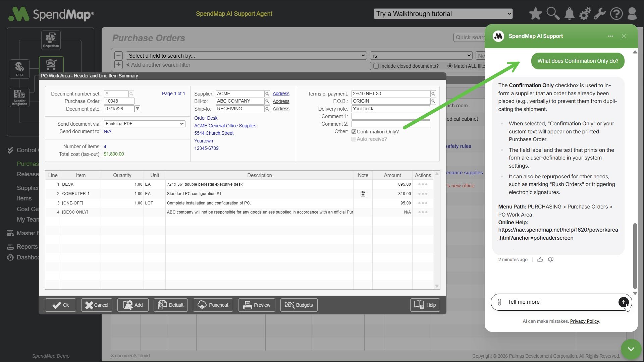Open the Total cost $1,800.00 link

114,154
